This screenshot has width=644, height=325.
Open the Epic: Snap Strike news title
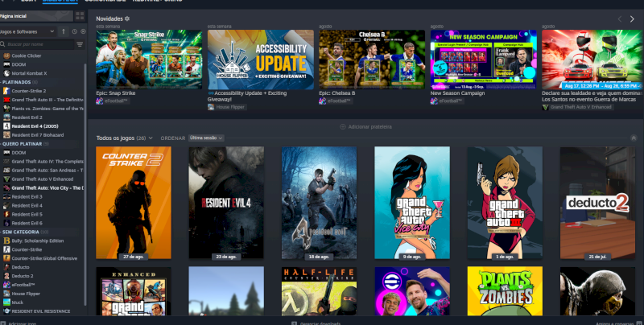[115, 93]
